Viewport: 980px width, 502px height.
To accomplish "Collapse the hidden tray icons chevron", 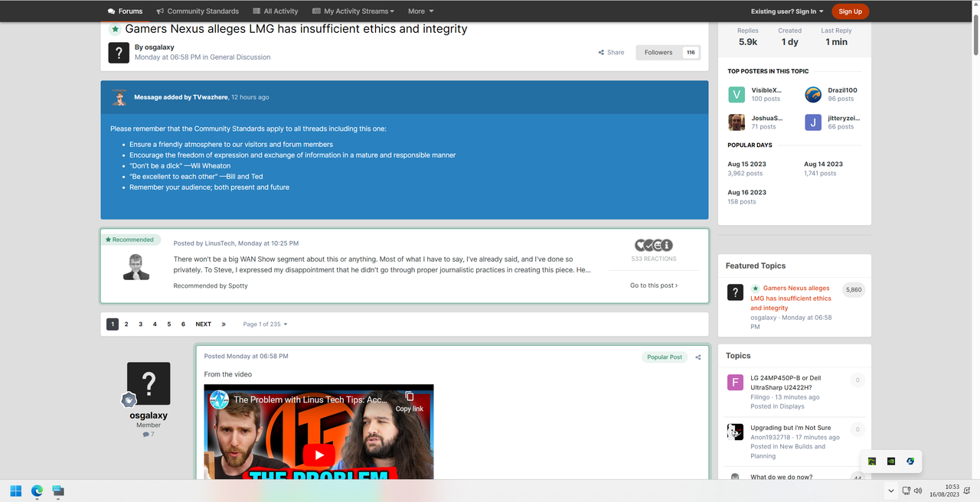I will 890,491.
